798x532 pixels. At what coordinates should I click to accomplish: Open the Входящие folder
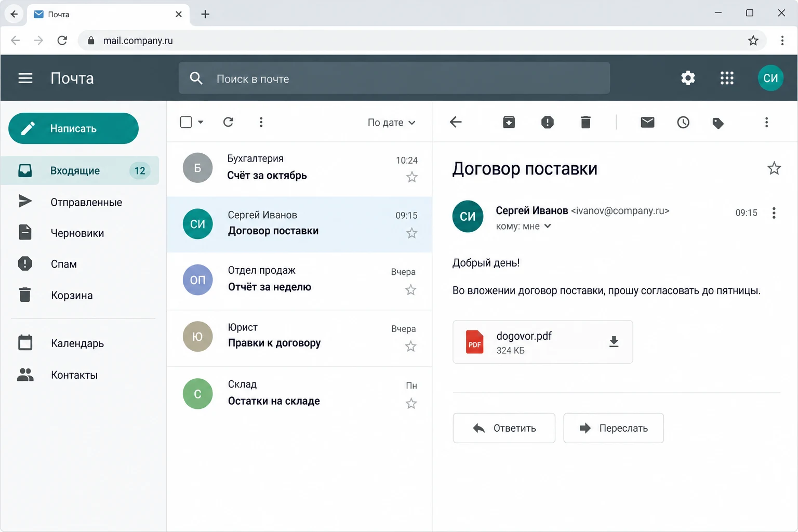[79, 170]
